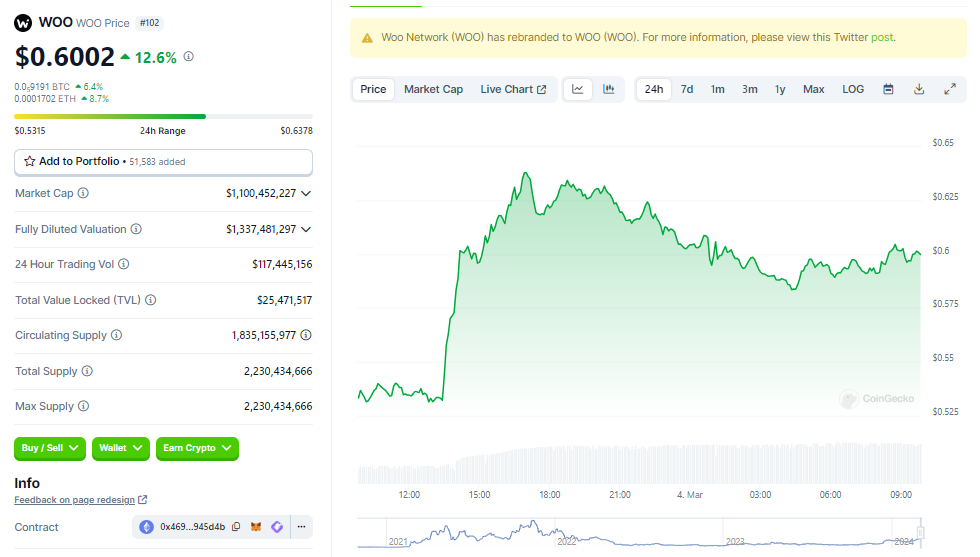Image resolution: width=980 pixels, height=557 pixels.
Task: Switch to the candlestick chart icon
Action: [x=608, y=89]
